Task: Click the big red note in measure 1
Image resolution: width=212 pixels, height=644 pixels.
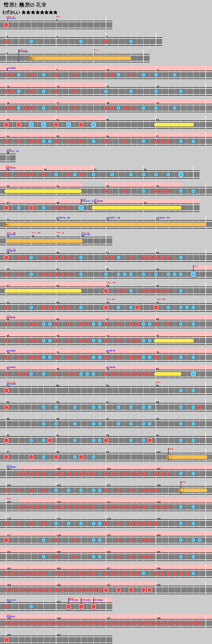Action: point(6,25)
